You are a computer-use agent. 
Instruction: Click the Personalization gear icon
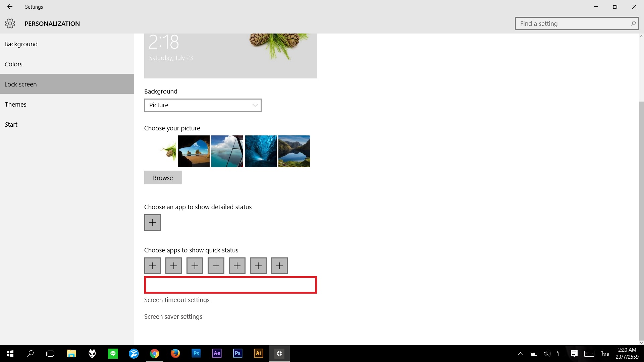[10, 23]
